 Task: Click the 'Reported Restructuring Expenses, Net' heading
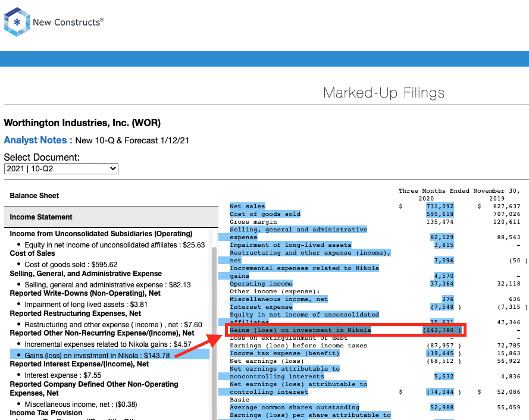pos(76,314)
